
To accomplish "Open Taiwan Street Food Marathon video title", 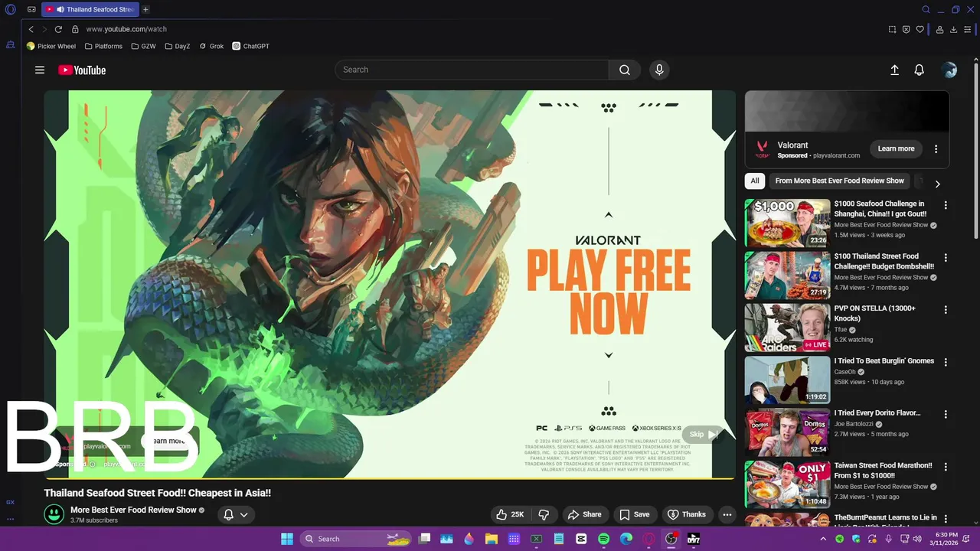I will point(883,470).
